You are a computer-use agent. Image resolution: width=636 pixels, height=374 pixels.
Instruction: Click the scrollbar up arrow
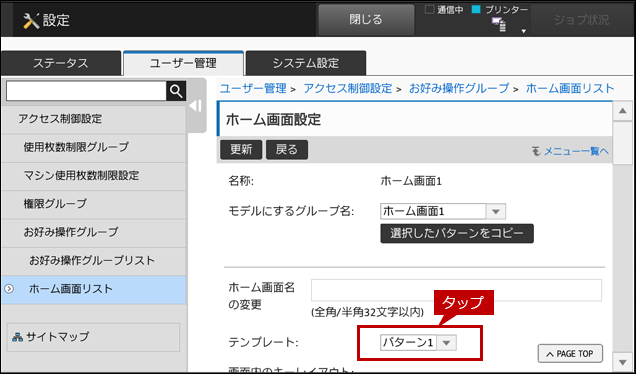tap(623, 111)
